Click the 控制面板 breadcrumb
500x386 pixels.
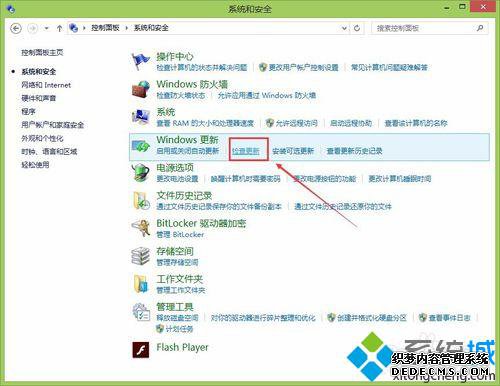105,28
